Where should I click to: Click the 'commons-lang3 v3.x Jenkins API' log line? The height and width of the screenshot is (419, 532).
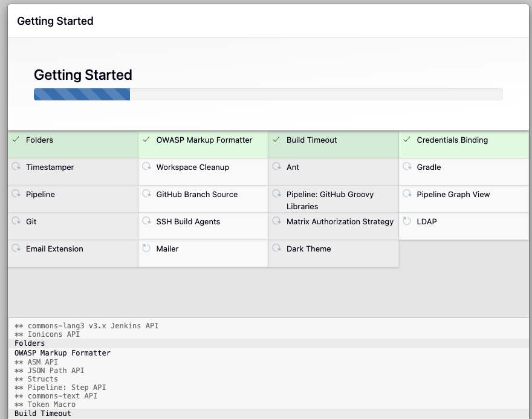coord(86,326)
